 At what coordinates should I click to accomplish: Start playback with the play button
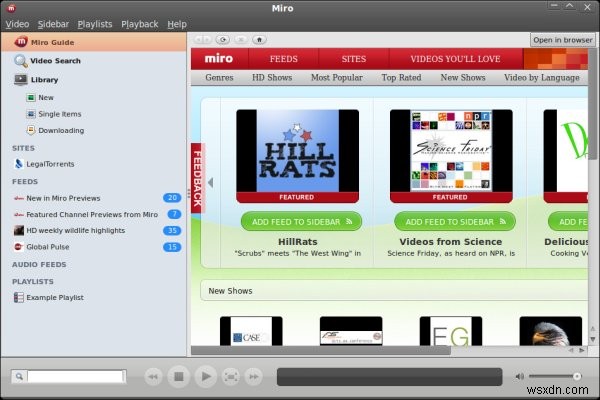[x=205, y=377]
